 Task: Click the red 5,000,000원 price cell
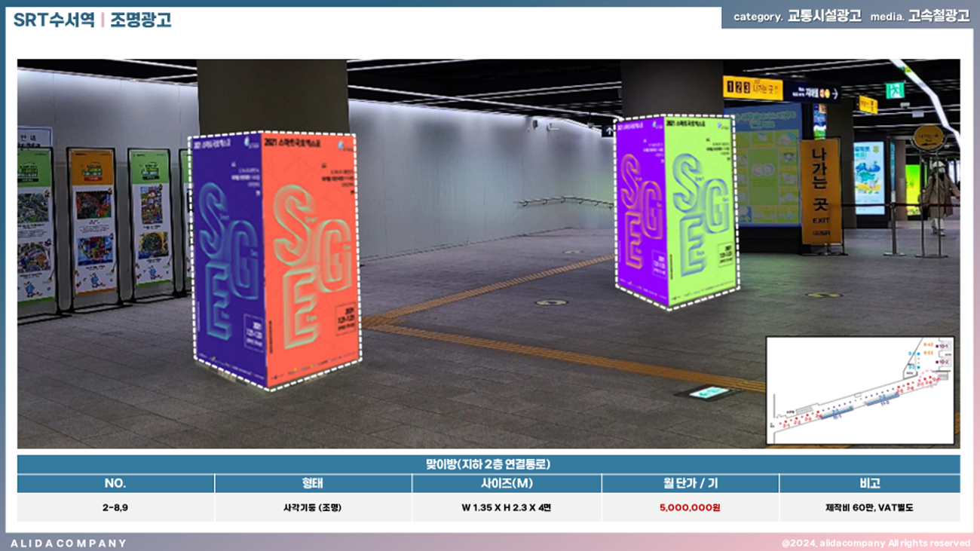click(x=689, y=507)
